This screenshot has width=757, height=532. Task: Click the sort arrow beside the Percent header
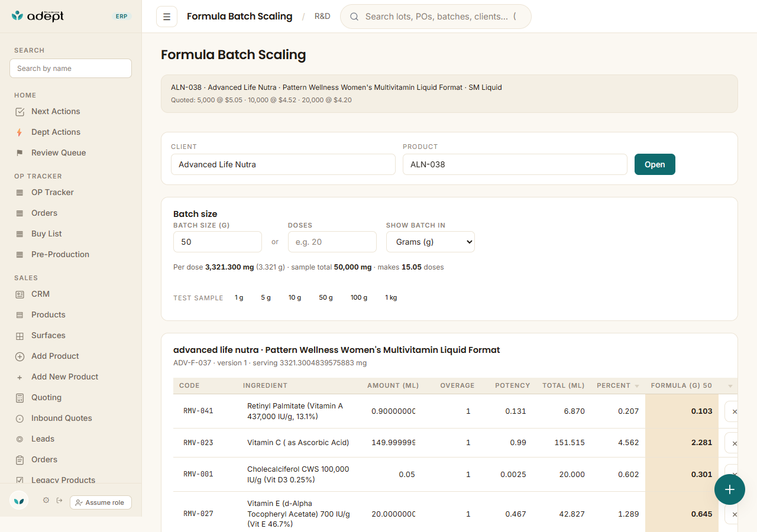pos(637,386)
